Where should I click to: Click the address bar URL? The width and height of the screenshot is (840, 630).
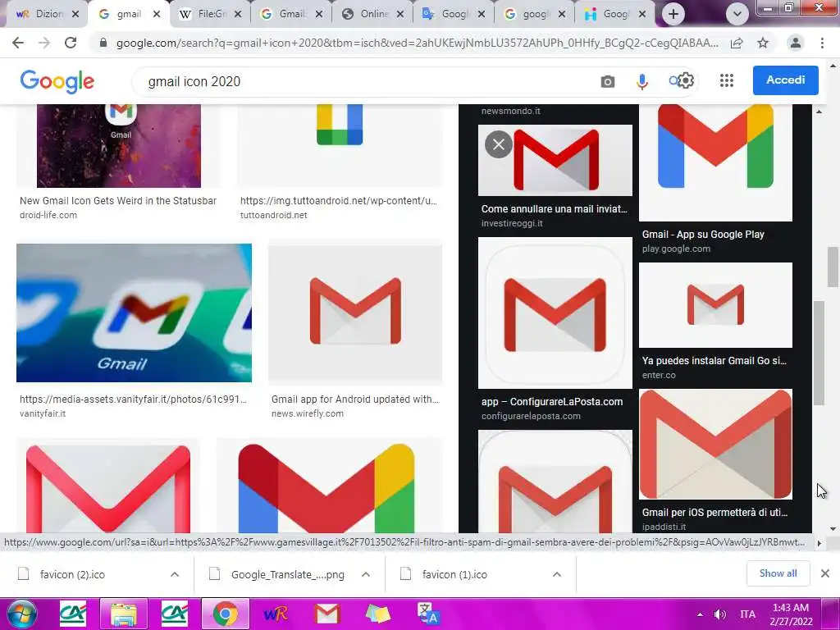point(417,43)
